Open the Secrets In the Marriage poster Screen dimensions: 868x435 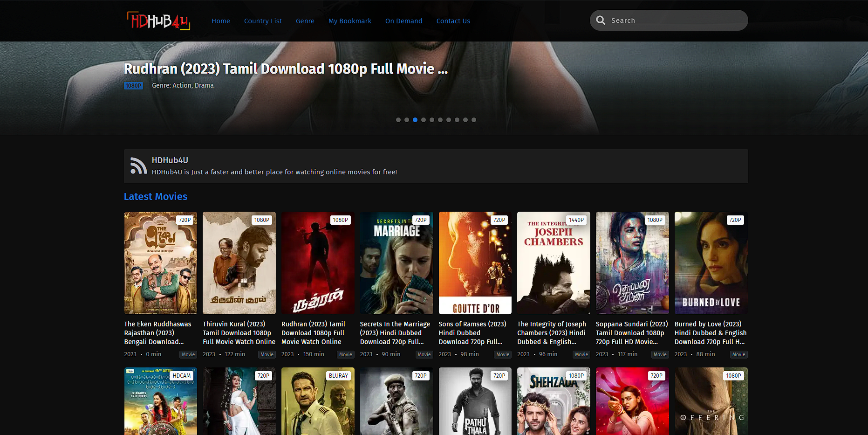[396, 263]
